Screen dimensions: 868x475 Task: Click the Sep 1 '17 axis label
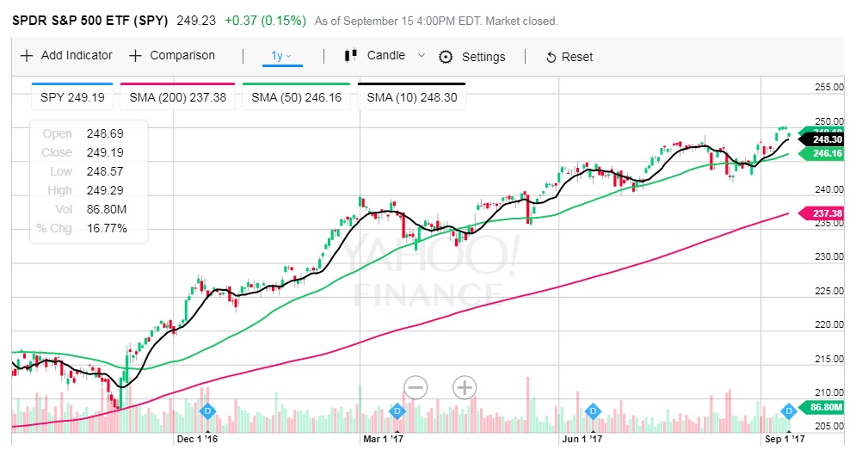785,439
